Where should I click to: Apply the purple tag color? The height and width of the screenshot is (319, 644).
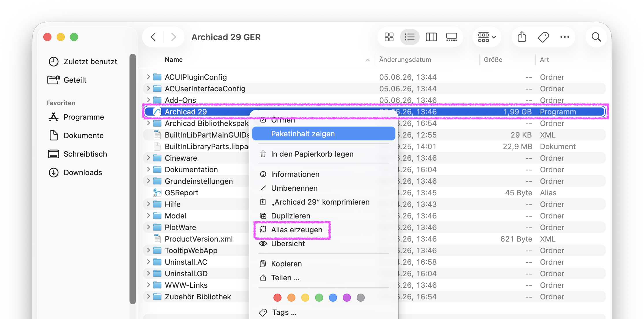[x=347, y=298]
